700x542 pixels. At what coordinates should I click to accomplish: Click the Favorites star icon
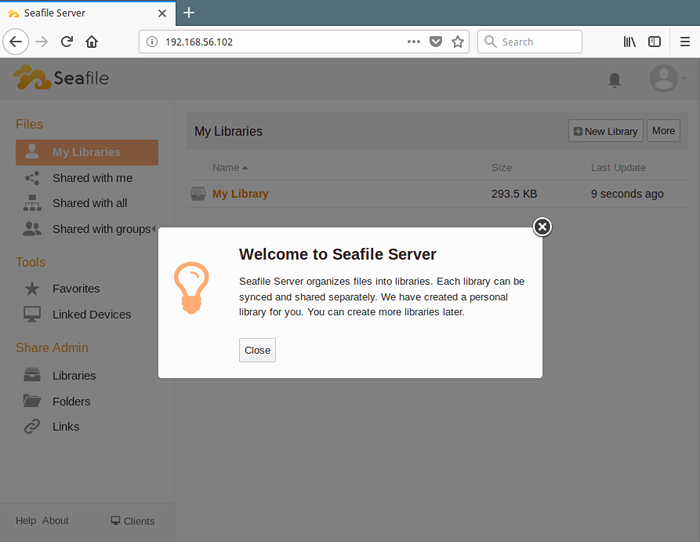pos(32,288)
